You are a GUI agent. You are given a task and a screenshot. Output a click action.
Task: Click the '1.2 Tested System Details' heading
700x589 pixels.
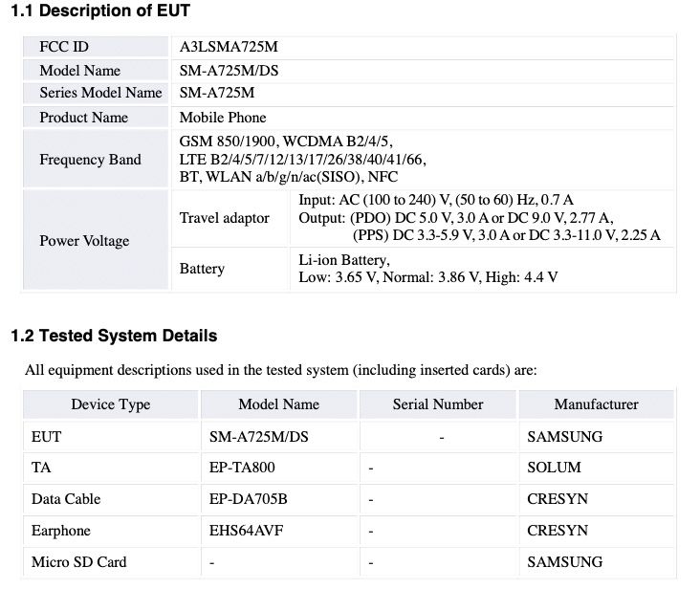[114, 336]
